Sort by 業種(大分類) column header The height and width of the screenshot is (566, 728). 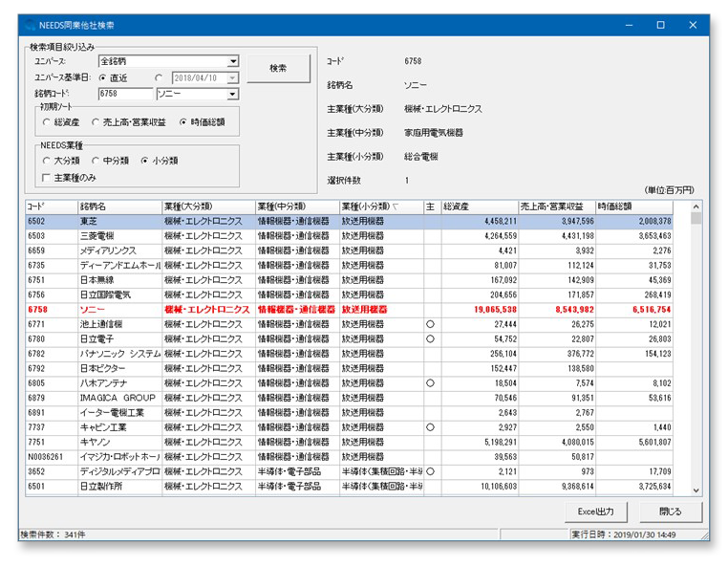coord(208,207)
